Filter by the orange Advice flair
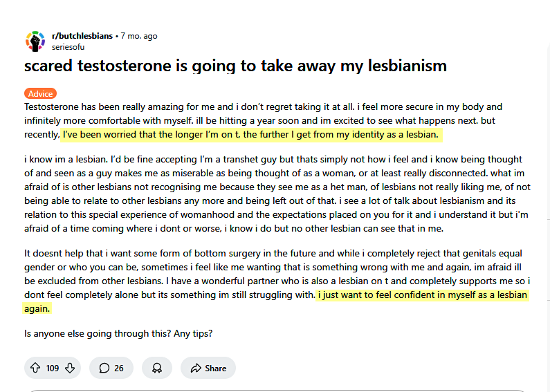The width and height of the screenshot is (550, 392). [x=40, y=93]
